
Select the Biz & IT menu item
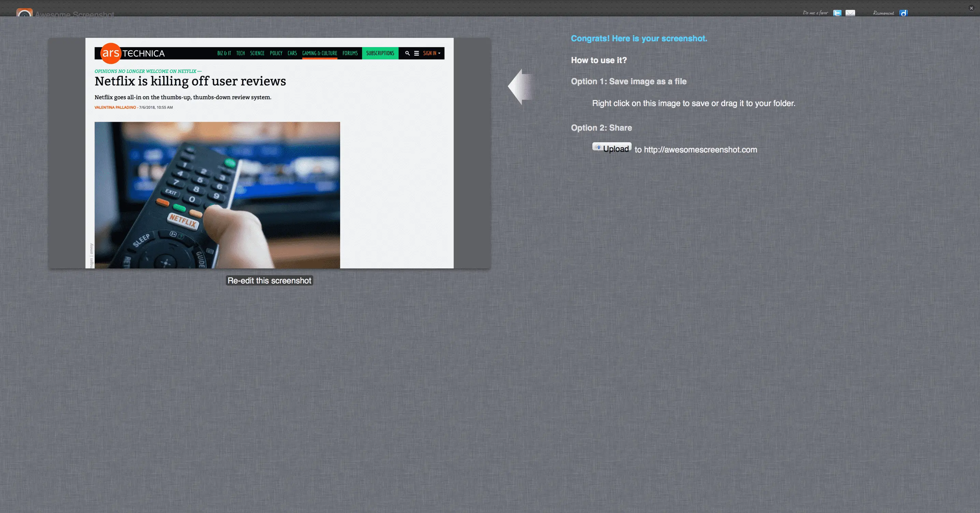tap(224, 53)
